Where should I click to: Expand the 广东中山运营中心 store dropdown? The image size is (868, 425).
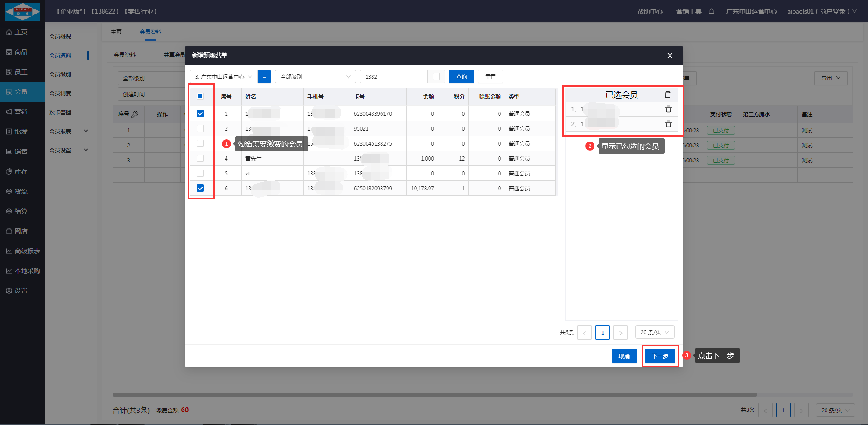(x=223, y=76)
